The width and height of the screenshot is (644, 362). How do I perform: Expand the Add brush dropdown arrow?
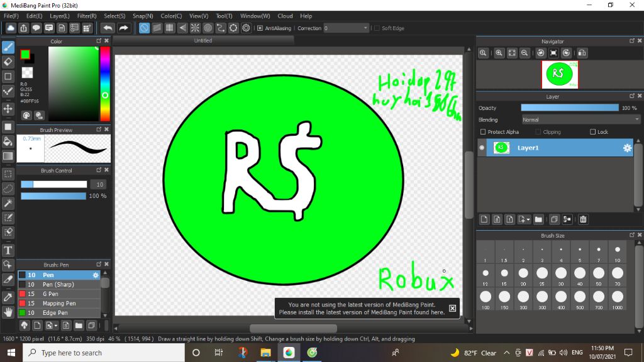pyautogui.click(x=56, y=326)
